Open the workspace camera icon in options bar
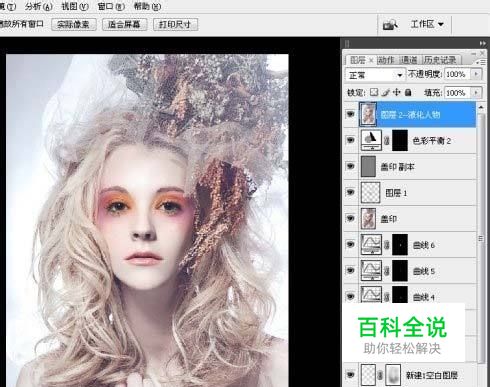The height and width of the screenshot is (387, 490). (x=390, y=24)
